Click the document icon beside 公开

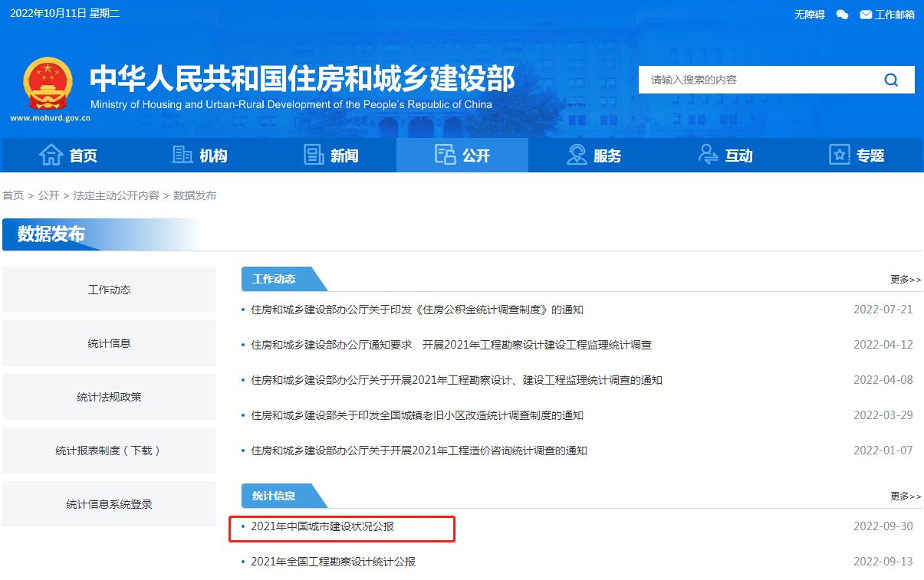445,155
